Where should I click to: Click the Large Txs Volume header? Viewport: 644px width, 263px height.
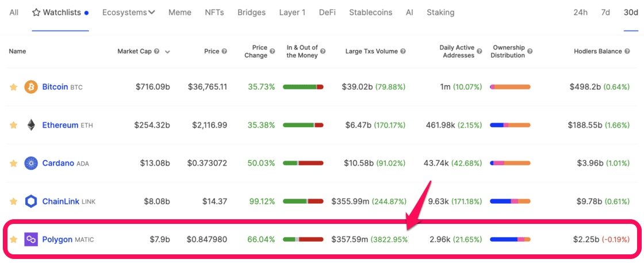pos(371,51)
